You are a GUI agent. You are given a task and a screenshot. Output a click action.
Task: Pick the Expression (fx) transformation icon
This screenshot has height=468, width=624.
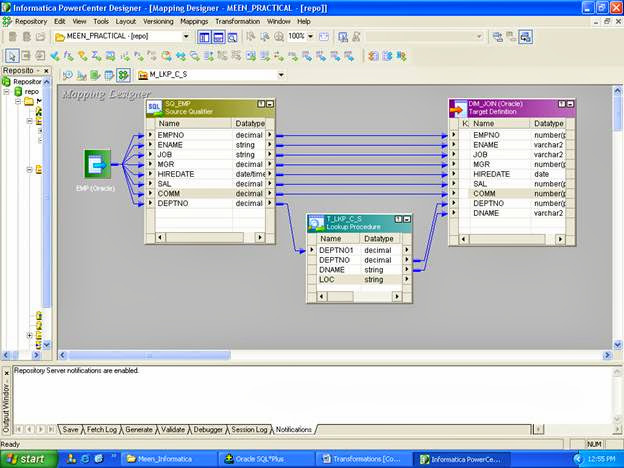[68, 56]
